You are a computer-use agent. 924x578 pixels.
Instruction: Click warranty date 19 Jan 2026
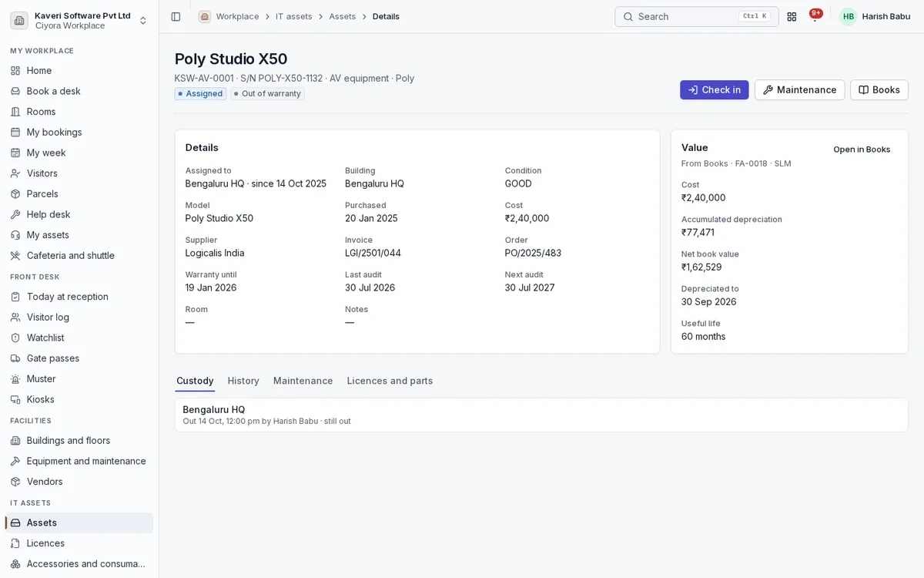(211, 287)
